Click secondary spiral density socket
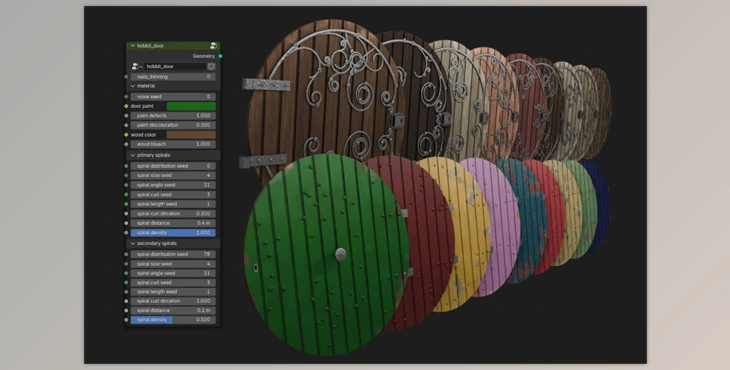This screenshot has height=370, width=730. click(126, 320)
